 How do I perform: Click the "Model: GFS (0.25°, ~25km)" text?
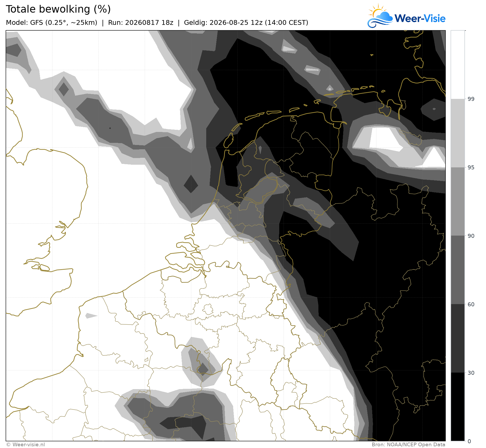(51, 23)
